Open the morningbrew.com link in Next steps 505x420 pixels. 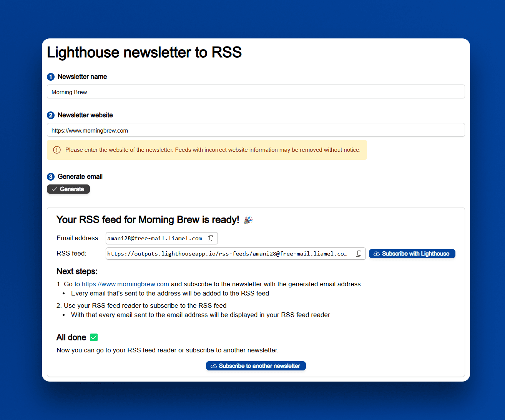(125, 284)
